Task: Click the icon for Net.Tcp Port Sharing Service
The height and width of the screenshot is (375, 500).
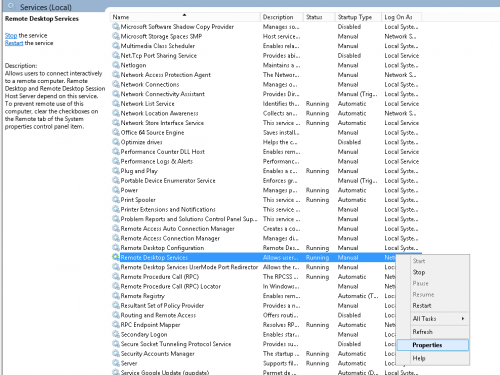Action: [116, 55]
